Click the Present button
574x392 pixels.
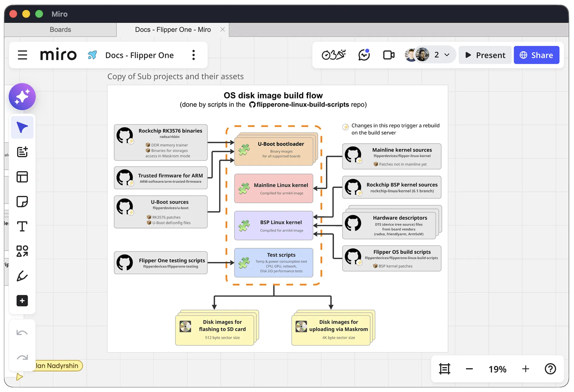click(x=485, y=55)
